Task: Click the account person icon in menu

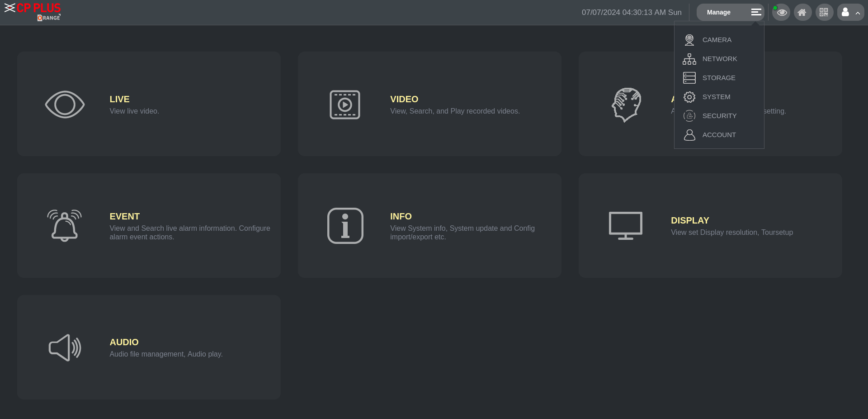Action: point(689,135)
